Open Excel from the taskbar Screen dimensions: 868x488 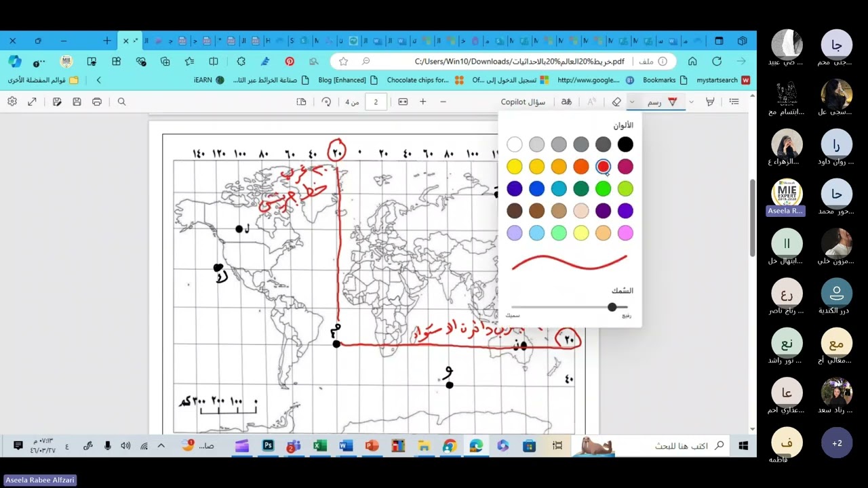coord(320,445)
